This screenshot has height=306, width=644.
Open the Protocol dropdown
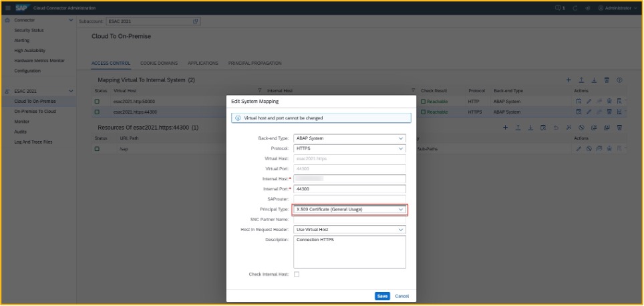click(401, 149)
